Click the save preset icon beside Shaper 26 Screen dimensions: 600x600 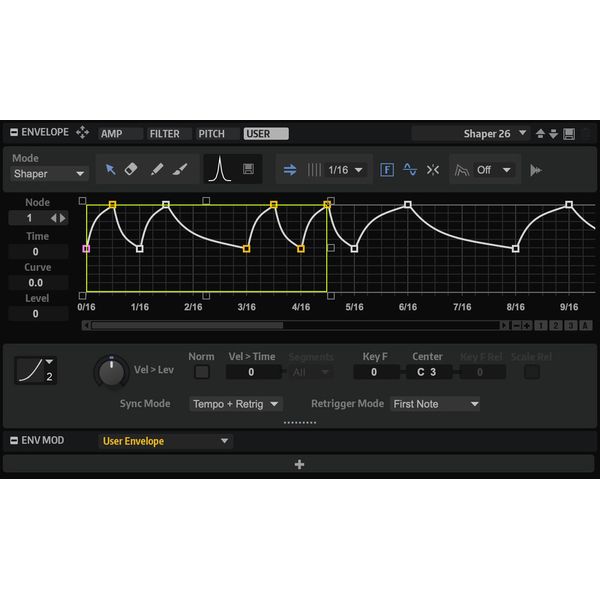pyautogui.click(x=569, y=133)
